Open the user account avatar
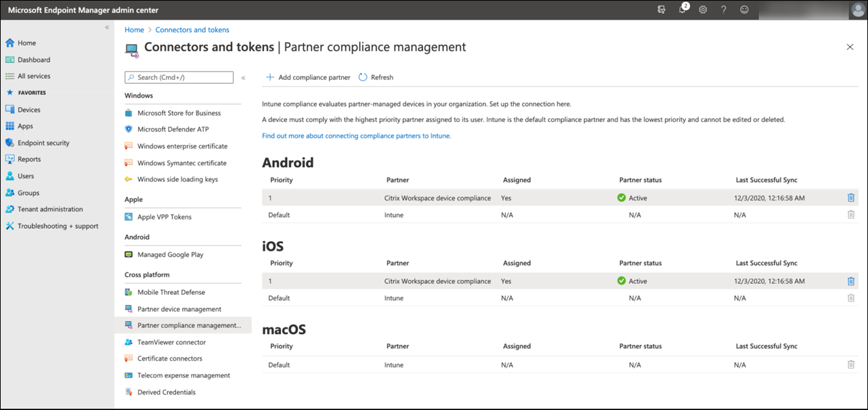 point(857,9)
